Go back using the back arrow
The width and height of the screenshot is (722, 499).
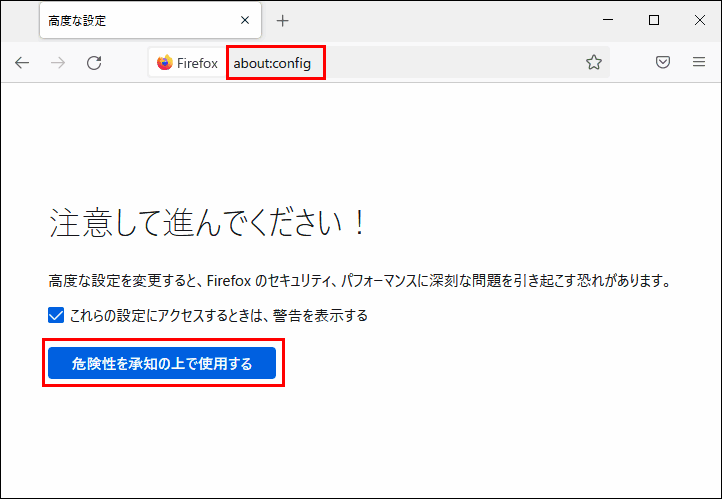tap(22, 63)
